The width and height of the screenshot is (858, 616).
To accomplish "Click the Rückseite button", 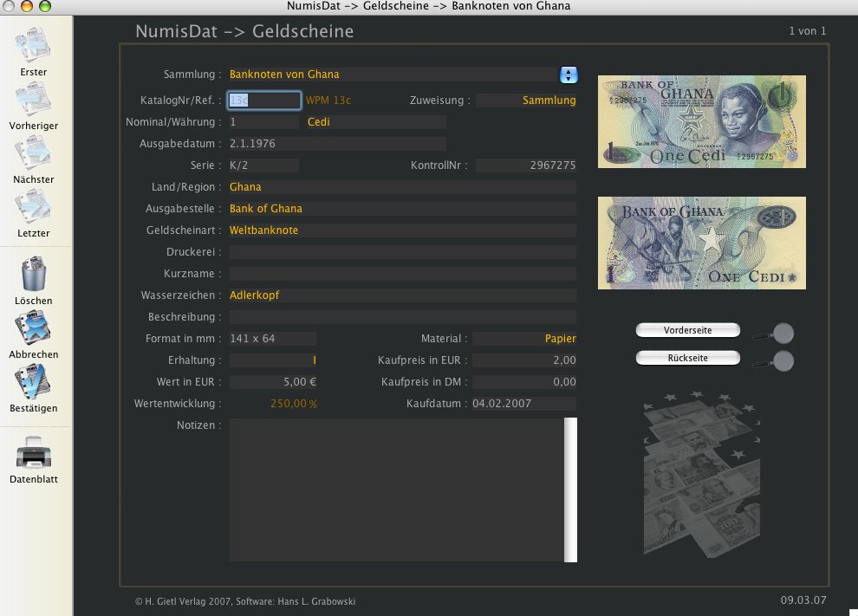I will [x=688, y=358].
